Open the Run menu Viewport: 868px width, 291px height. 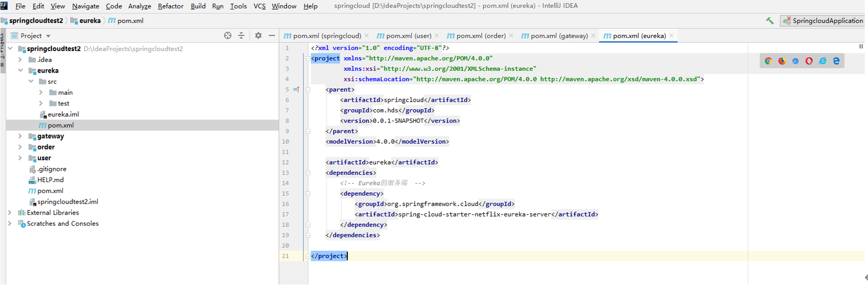tap(218, 6)
